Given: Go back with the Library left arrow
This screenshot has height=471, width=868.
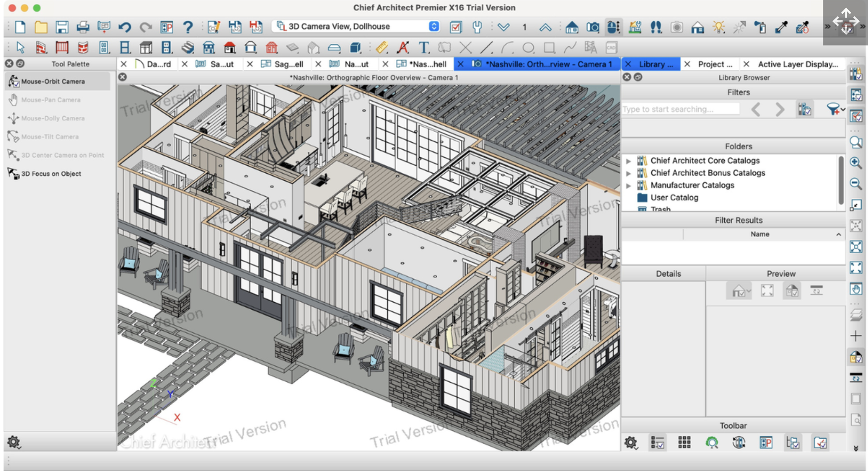Looking at the screenshot, I should pyautogui.click(x=756, y=109).
